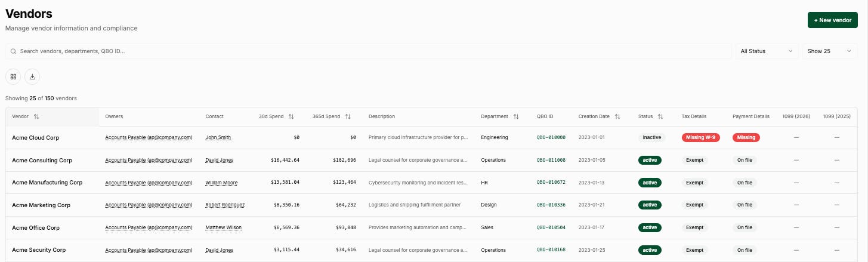Open the All Status dropdown
The image size is (868, 262).
tap(767, 51)
